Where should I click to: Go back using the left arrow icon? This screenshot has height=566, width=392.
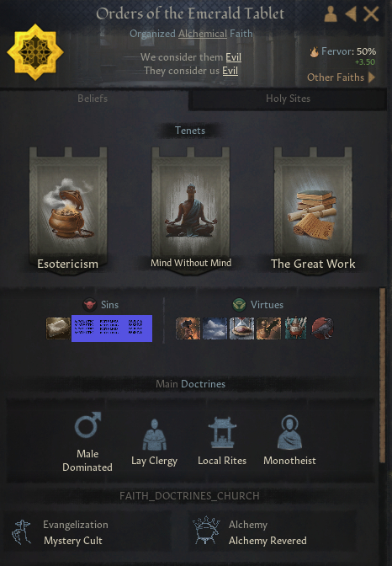click(x=351, y=14)
